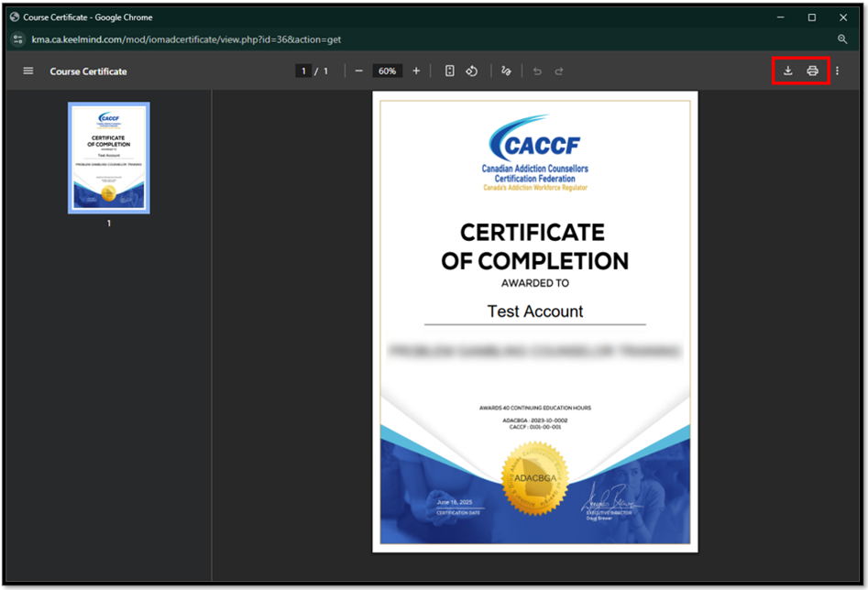Maximize the Chrome window

point(811,17)
